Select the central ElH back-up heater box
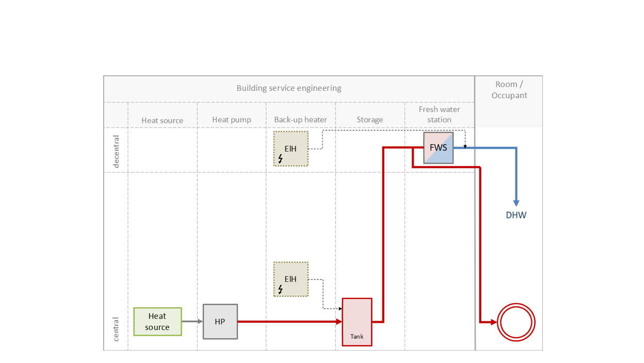 click(291, 279)
